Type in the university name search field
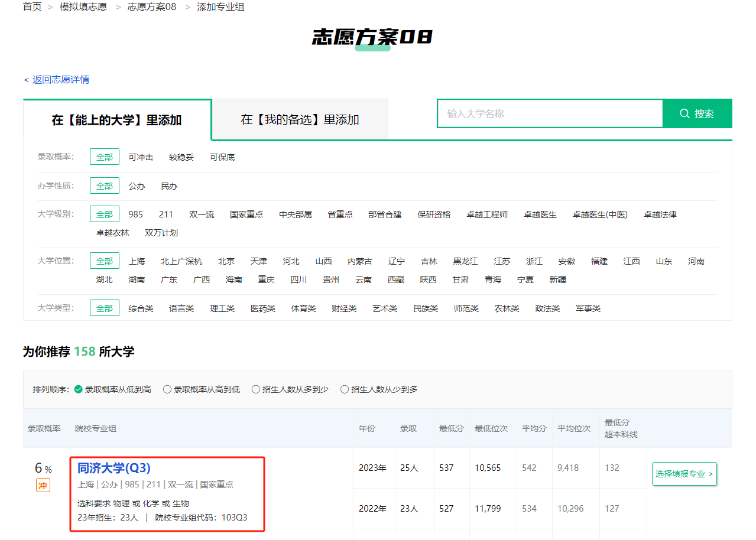 [x=550, y=114]
